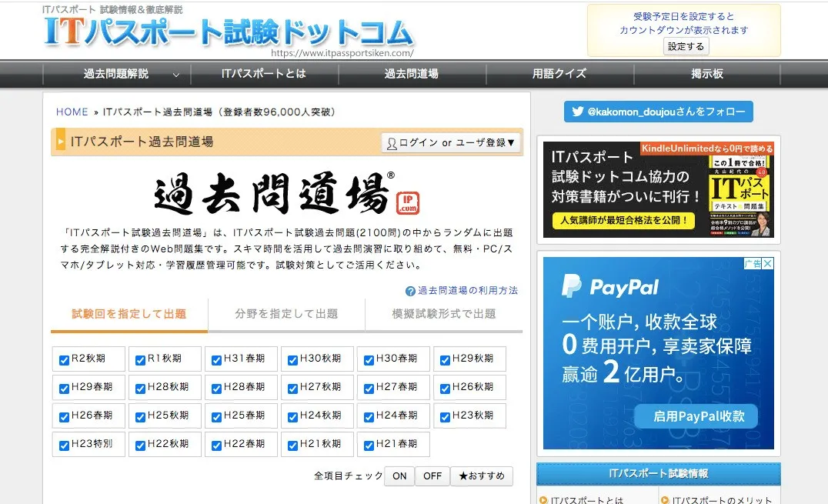The width and height of the screenshot is (828, 504).
Task: Expand the 過去問題解説 menu chevron
Action: click(x=176, y=75)
